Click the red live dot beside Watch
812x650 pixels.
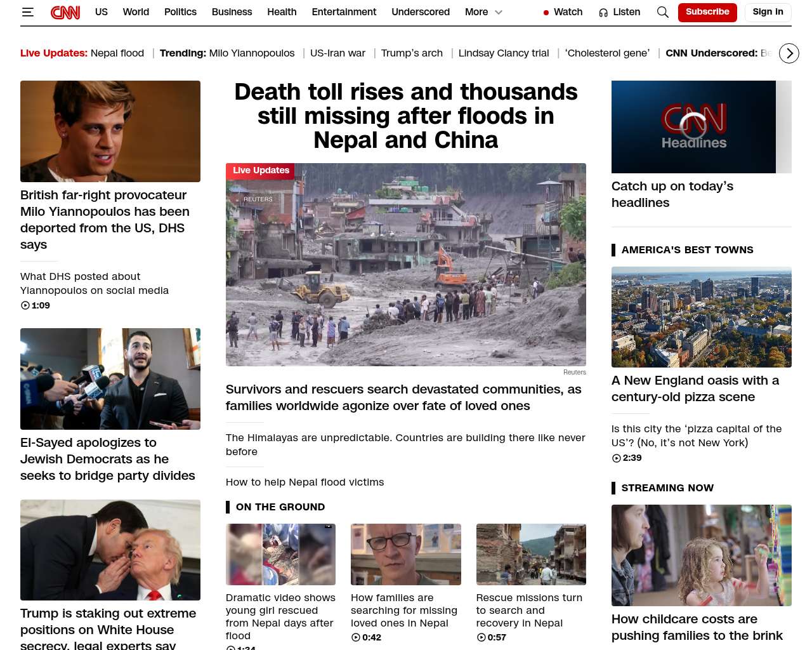[x=546, y=13]
